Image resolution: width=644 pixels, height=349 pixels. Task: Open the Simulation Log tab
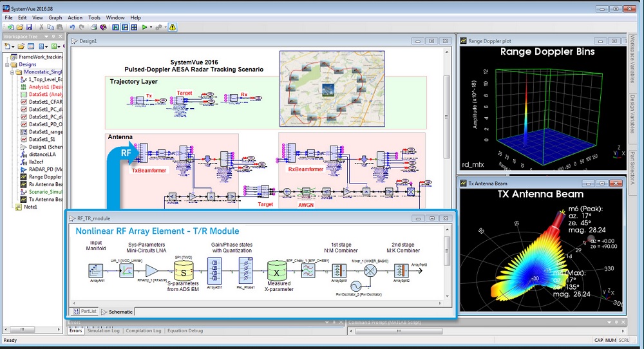[103, 330]
